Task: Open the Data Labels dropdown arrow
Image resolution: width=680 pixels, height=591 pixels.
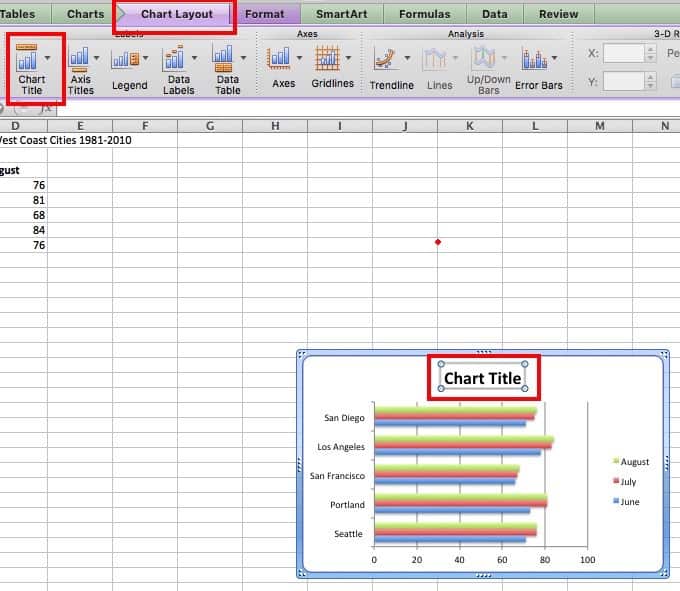Action: (x=194, y=58)
